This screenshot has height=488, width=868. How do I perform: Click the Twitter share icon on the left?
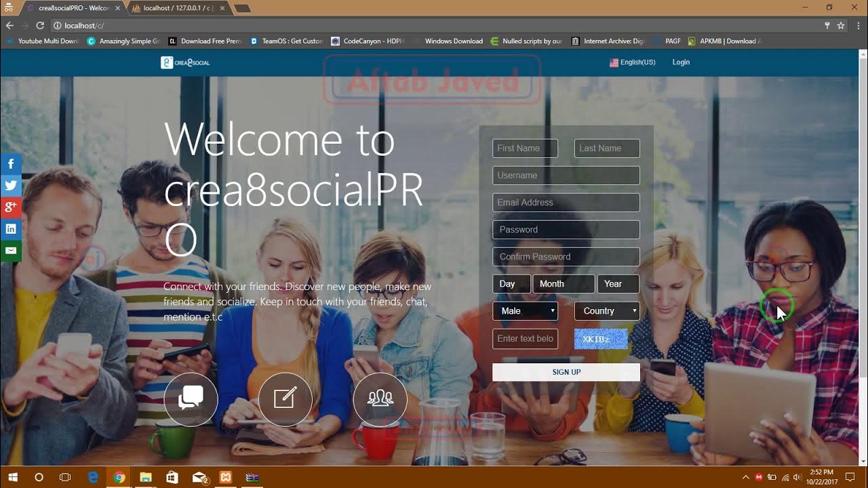tap(11, 185)
